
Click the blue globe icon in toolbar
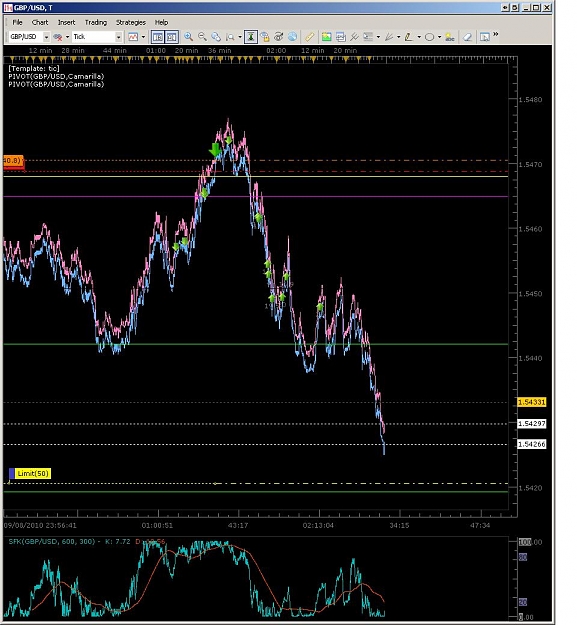tap(292, 37)
